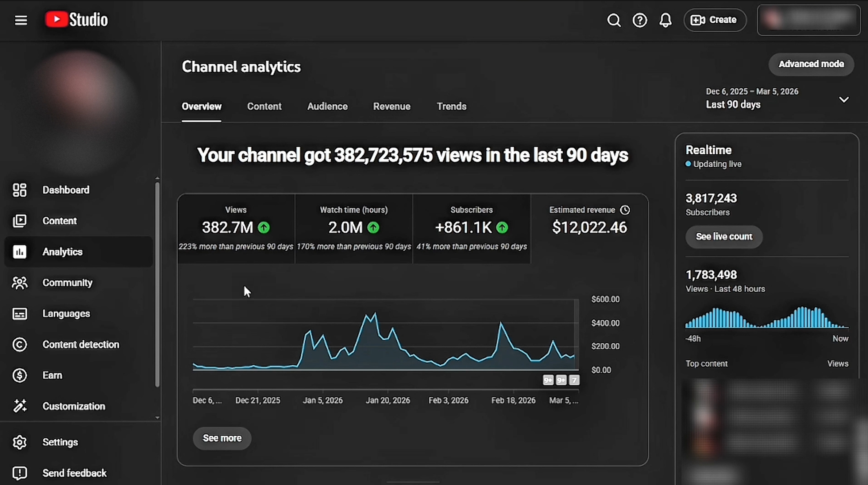Click the Create button

(714, 20)
